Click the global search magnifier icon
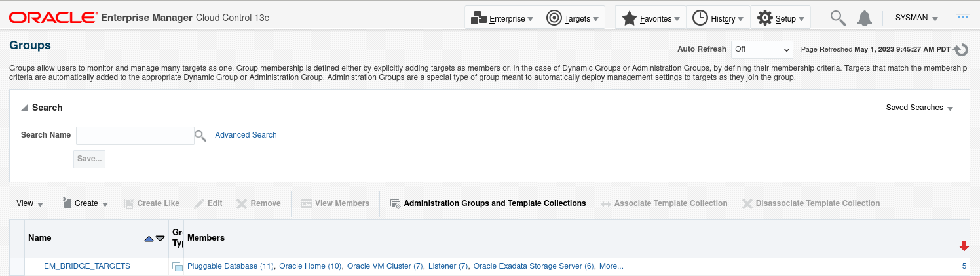The height and width of the screenshot is (276, 980). click(839, 18)
